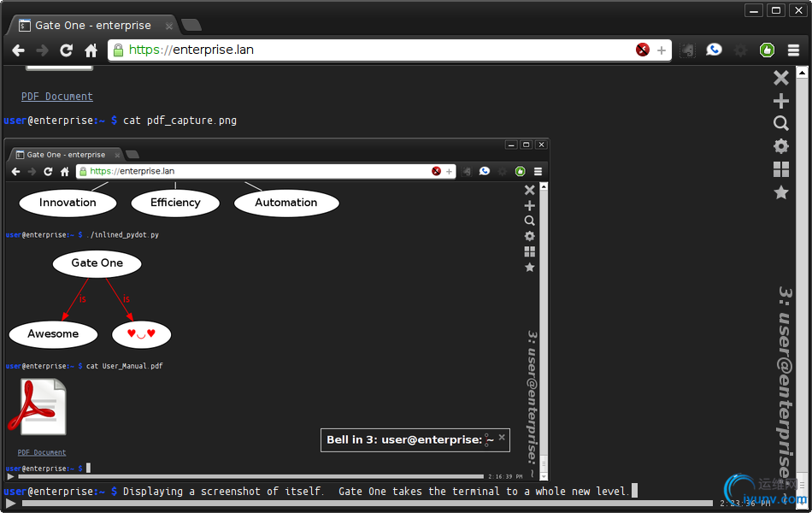Open the large magnifier search in Gate One sidebar

point(781,123)
